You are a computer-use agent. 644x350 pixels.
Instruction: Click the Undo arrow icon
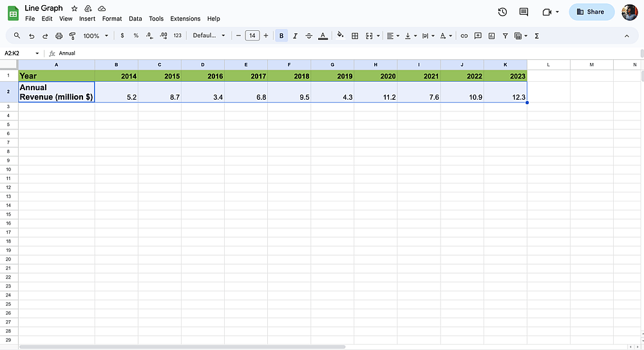pyautogui.click(x=32, y=36)
